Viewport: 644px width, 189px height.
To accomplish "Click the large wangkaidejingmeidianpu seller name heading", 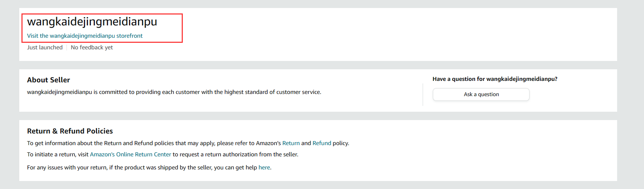I will tap(92, 22).
